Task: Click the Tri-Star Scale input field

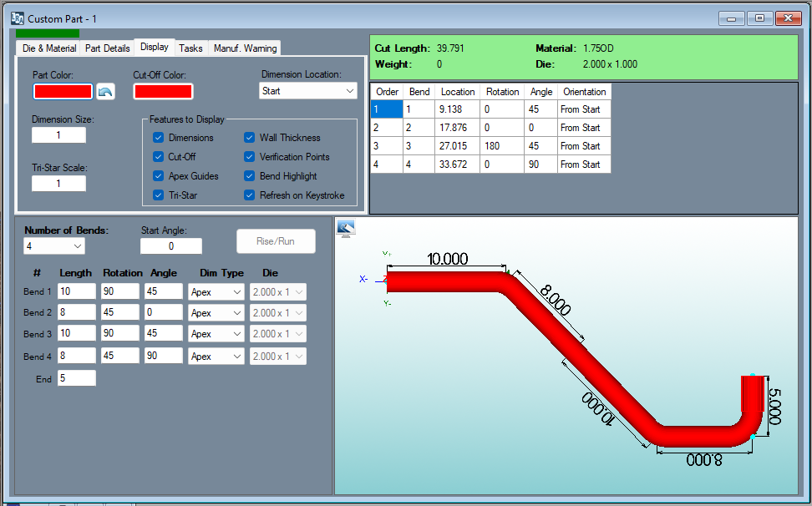Action: 58,183
